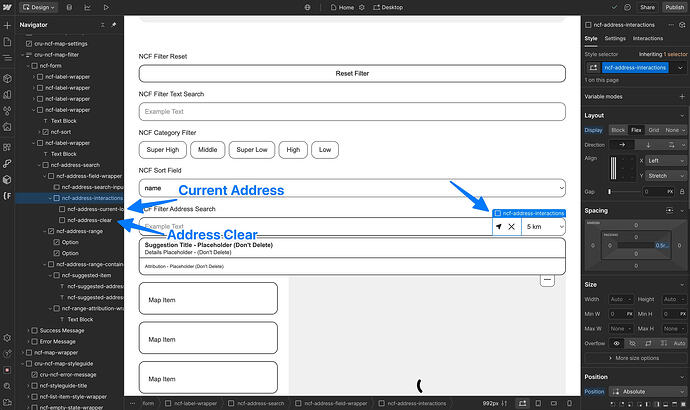Screen dimensions: 690x410
Task: Set display to Grid
Action: (x=654, y=130)
